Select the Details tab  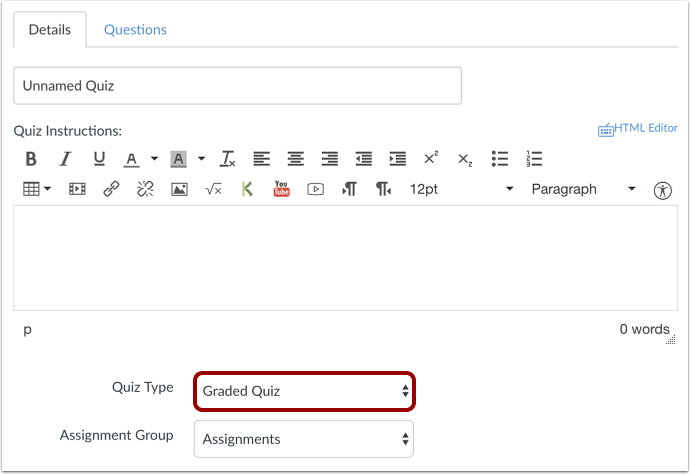point(50,29)
